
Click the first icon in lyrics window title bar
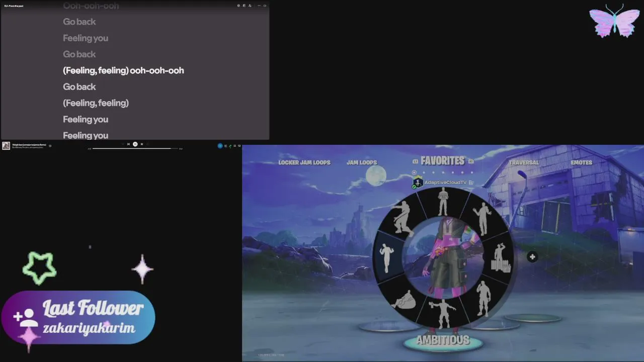point(238,6)
